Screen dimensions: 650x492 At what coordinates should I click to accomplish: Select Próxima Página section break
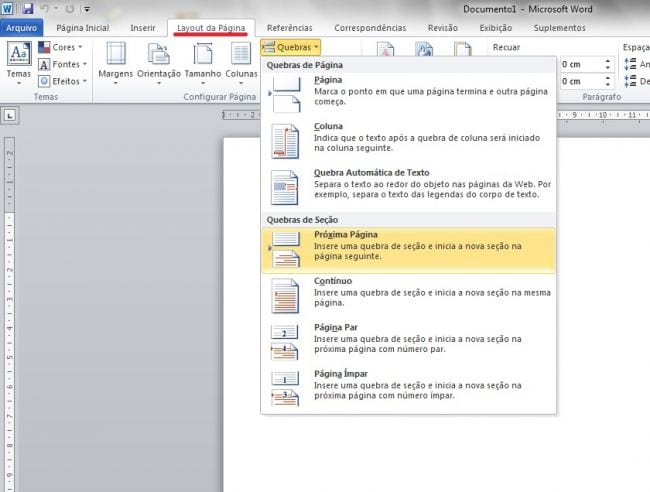click(x=409, y=250)
